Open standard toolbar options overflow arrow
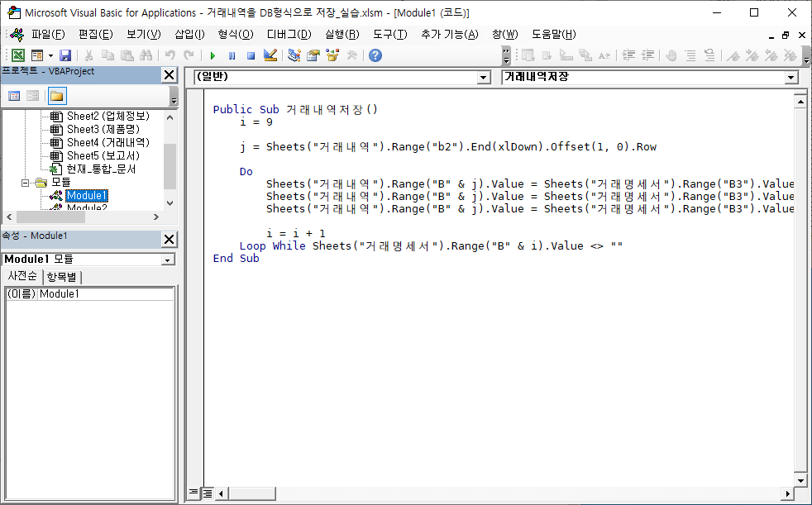The image size is (812, 505). (x=506, y=56)
